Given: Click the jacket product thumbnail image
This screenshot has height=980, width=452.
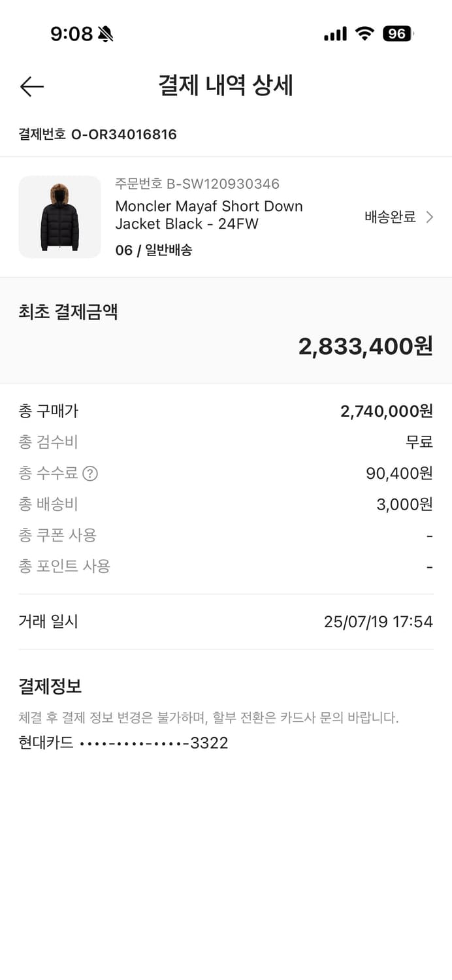Looking at the screenshot, I should pyautogui.click(x=59, y=216).
